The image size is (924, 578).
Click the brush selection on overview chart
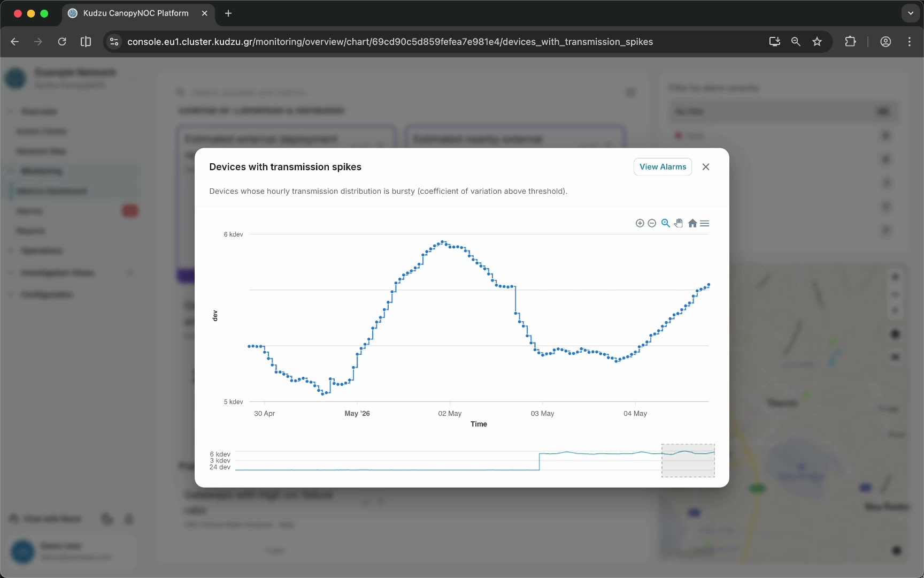[688, 460]
